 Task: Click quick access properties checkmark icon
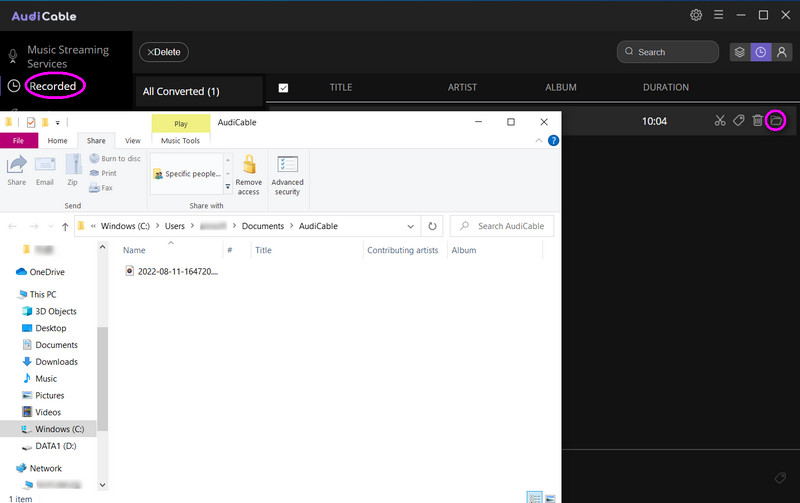coord(31,122)
